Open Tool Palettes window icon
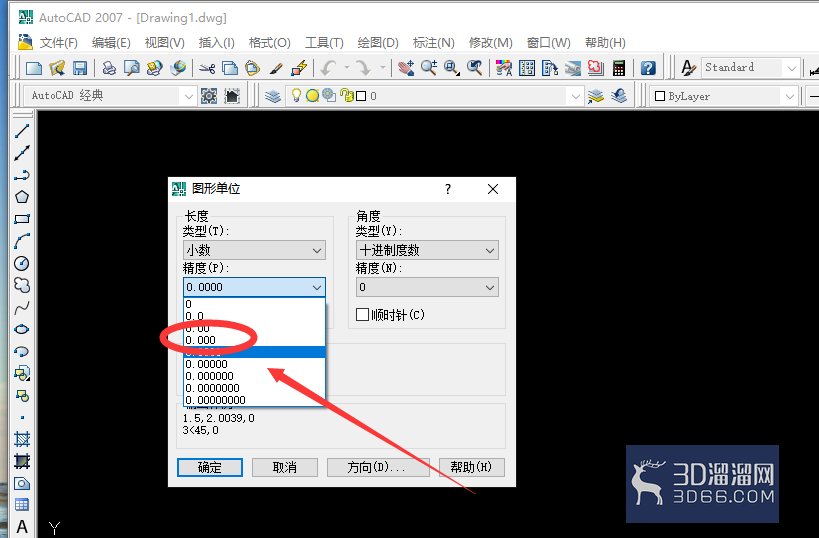Screen dimensions: 819x538 [549, 68]
